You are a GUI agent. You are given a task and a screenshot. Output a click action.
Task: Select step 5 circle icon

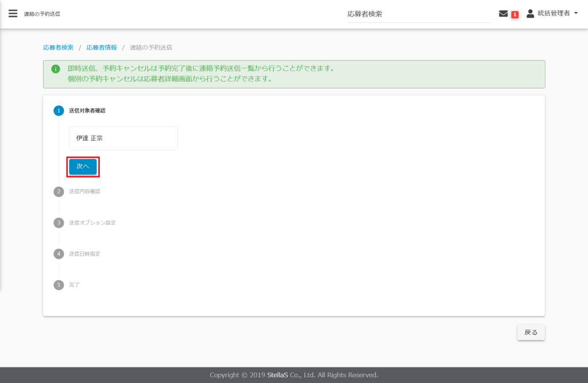pyautogui.click(x=59, y=285)
